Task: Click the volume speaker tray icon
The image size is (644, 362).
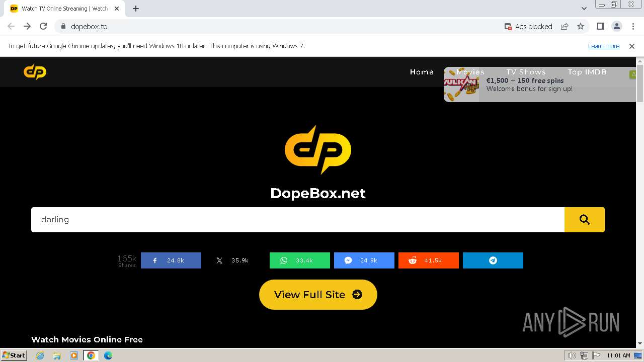Action: pyautogui.click(x=572, y=355)
